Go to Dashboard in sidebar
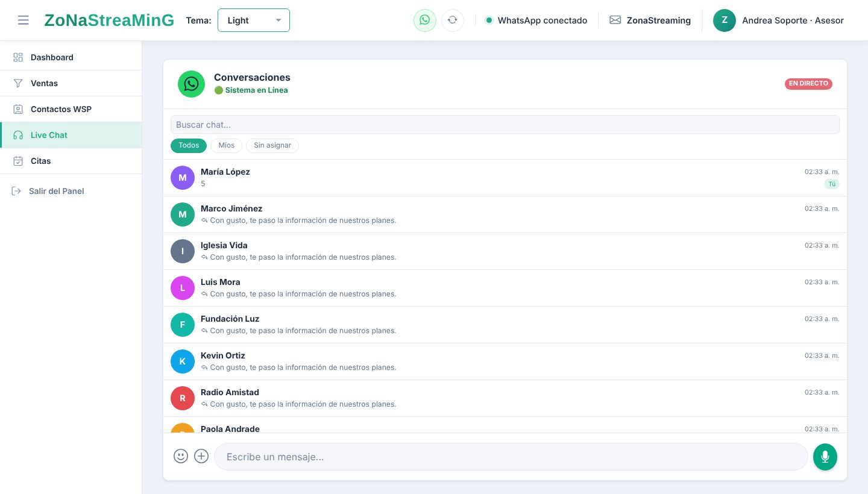The width and height of the screenshot is (868, 494). coord(71,57)
